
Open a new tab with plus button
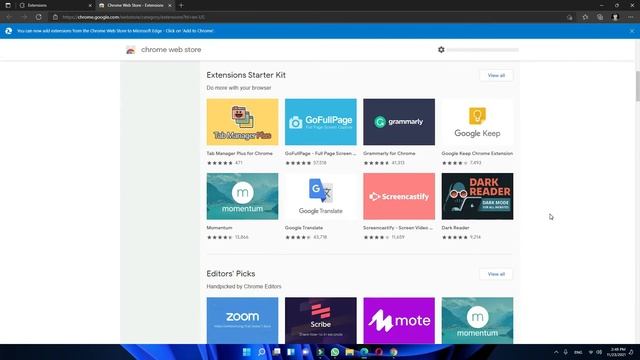(181, 5)
